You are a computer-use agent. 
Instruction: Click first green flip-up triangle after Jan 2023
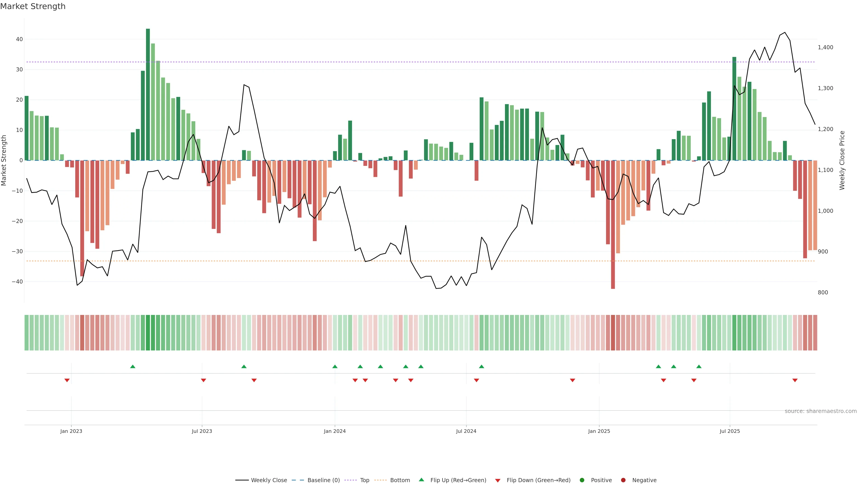pyautogui.click(x=133, y=366)
